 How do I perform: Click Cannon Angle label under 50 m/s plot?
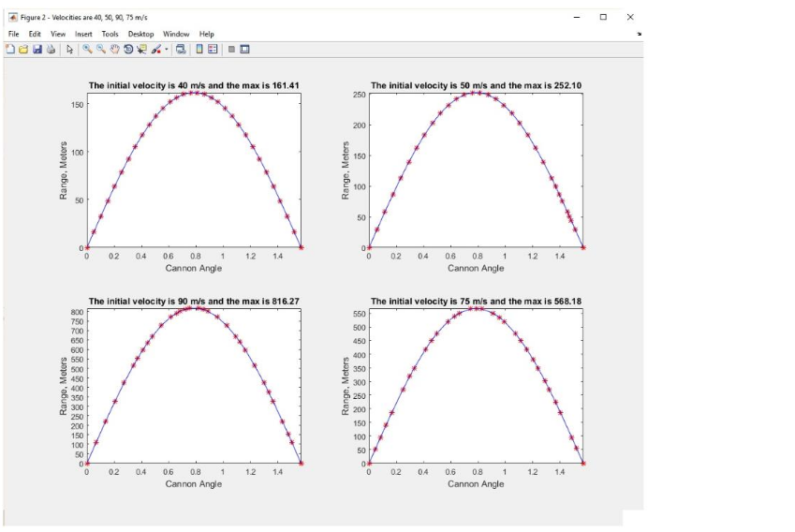click(476, 268)
